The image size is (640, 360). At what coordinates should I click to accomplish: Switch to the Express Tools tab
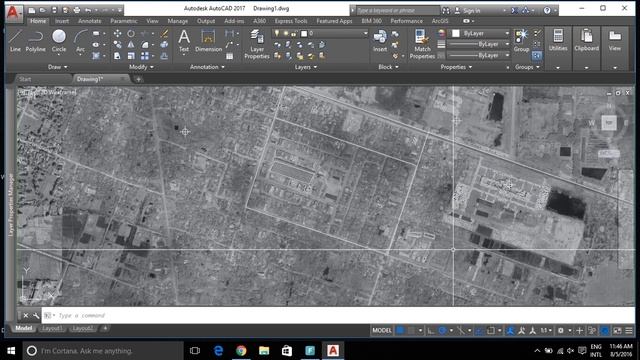pos(291,21)
